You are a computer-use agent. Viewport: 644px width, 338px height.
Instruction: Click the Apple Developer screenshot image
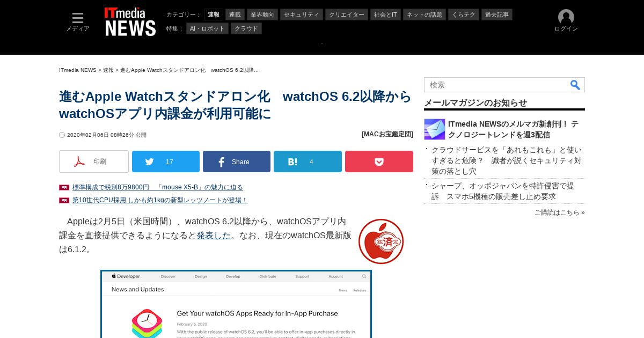click(x=236, y=304)
